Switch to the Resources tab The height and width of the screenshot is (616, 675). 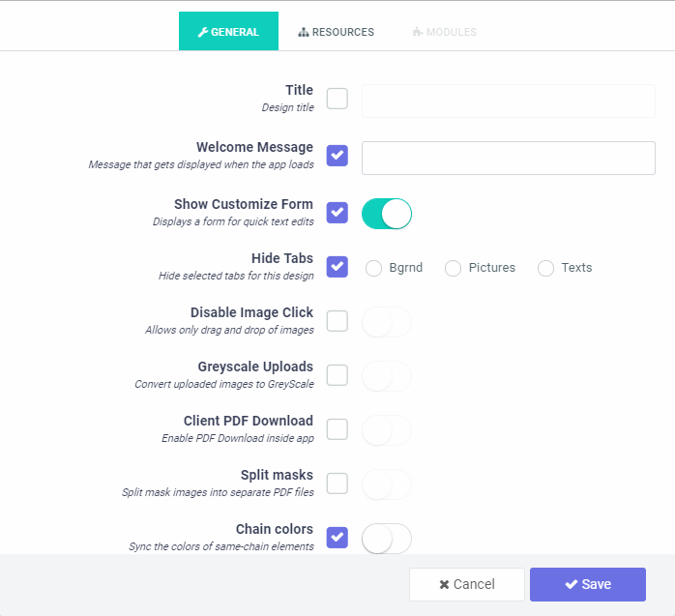(337, 32)
